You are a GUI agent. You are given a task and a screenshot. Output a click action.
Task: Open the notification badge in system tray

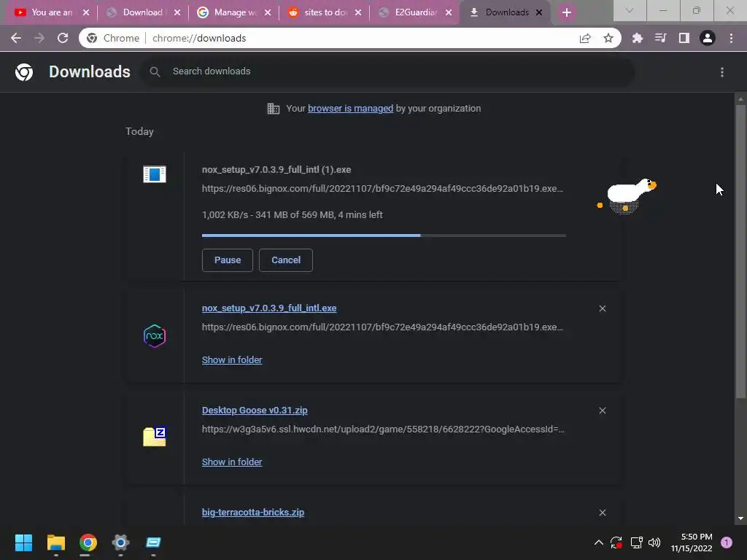[x=726, y=542]
